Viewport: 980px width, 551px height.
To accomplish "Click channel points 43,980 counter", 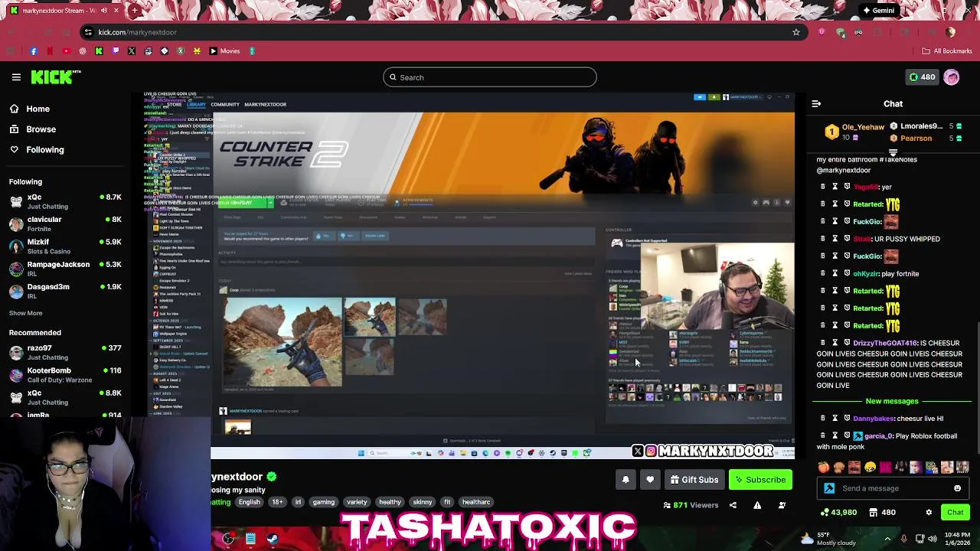I will click(x=840, y=513).
